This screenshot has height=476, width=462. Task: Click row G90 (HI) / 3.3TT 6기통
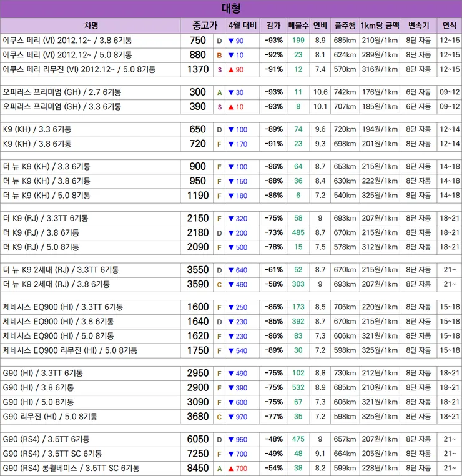[231, 374]
